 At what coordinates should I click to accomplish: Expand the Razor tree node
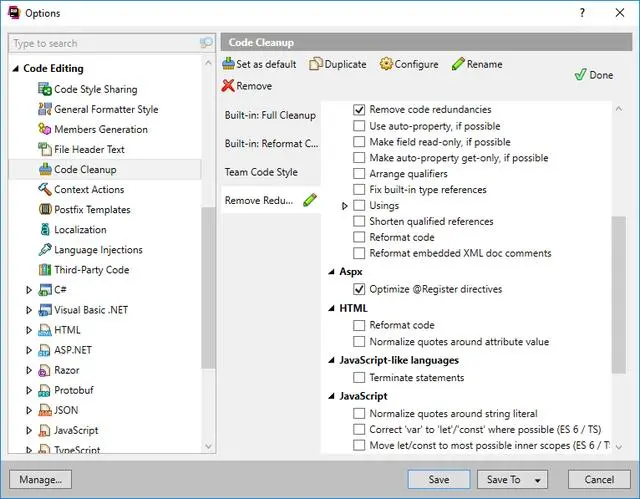[29, 370]
